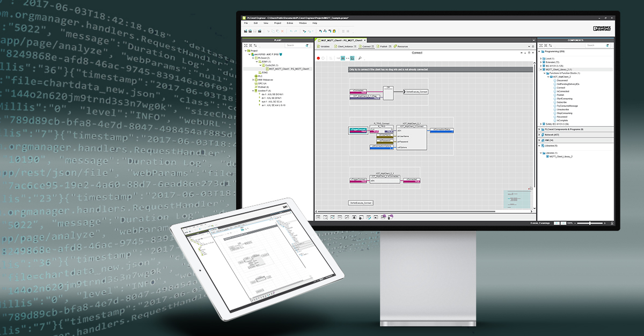Collapse the ESM1 (1) tree node

(x=257, y=62)
